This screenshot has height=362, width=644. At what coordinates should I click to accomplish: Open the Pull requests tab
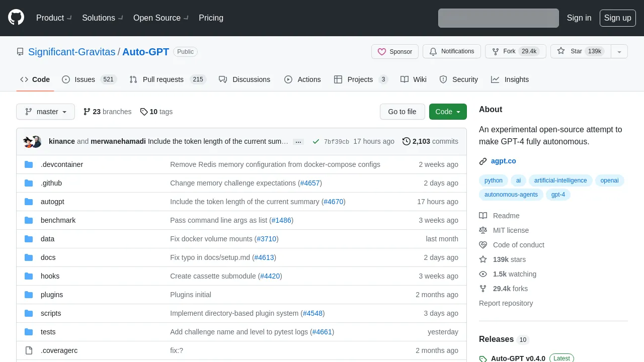coord(168,79)
